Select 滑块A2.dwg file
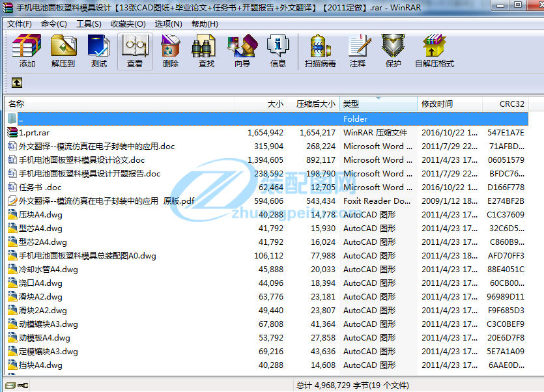 [x=40, y=296]
